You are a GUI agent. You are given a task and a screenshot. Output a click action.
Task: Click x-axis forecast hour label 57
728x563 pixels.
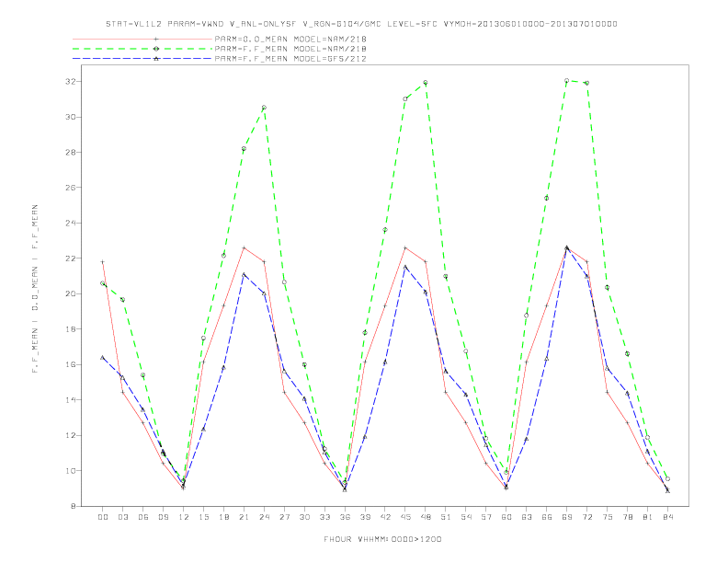(486, 517)
